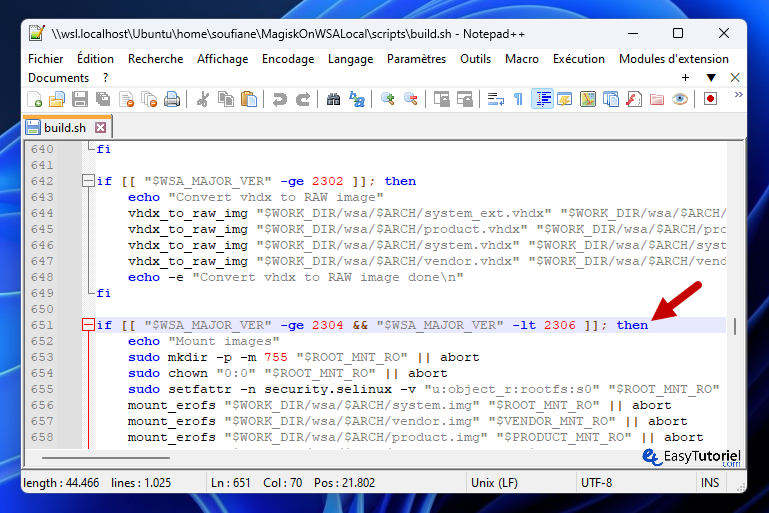
Task: Open the tab list dropdown triangle
Action: pos(711,78)
